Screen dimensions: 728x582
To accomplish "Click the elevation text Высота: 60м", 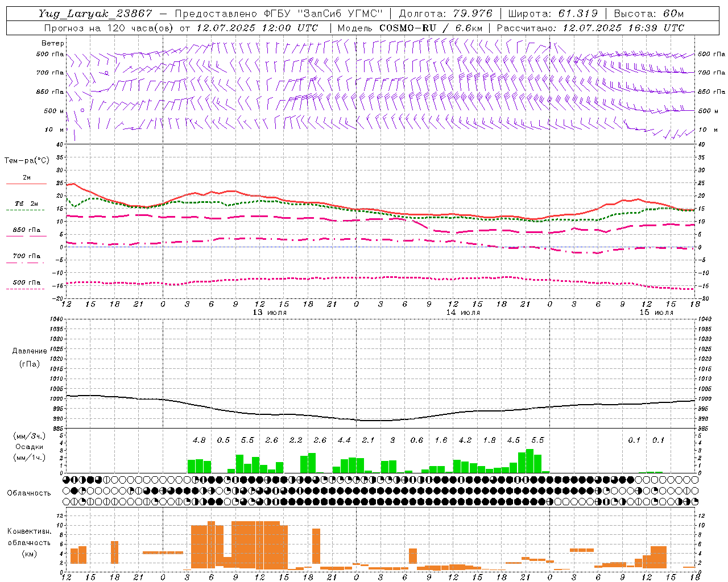I will pos(650,14).
